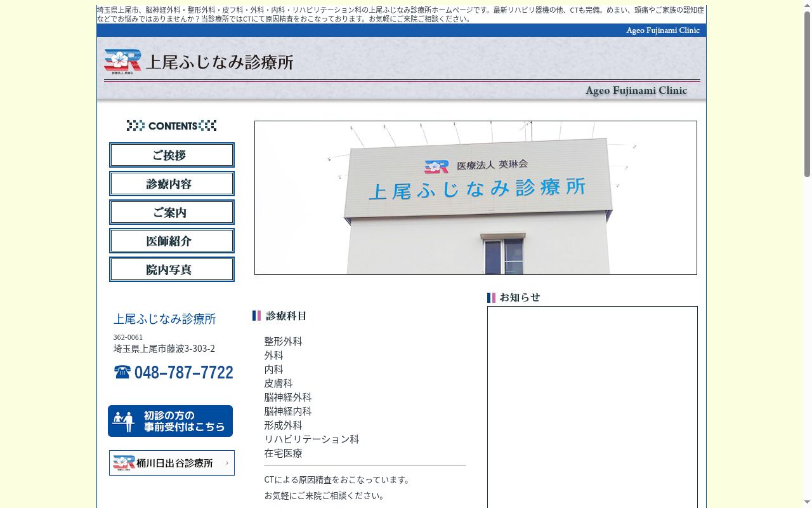Image resolution: width=812 pixels, height=508 pixels.
Task: Open the ご案内 menu item
Action: pos(172,212)
